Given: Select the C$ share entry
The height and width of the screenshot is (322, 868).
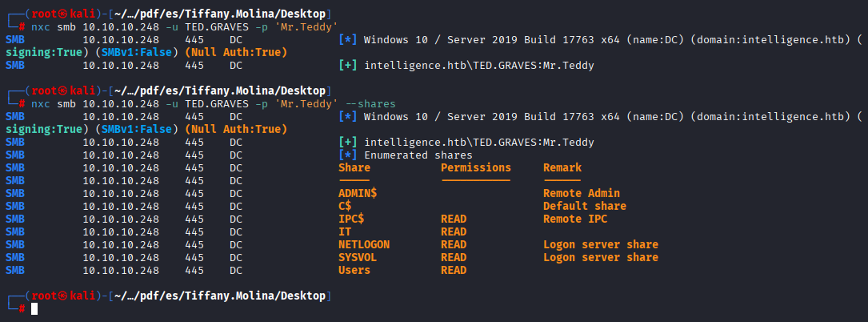Looking at the screenshot, I should (345, 206).
